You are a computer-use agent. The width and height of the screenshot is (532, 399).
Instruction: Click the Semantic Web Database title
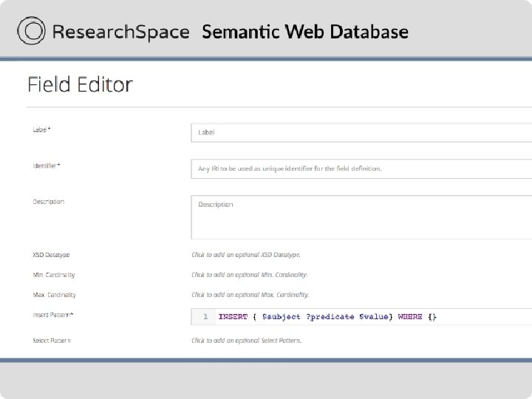[304, 32]
